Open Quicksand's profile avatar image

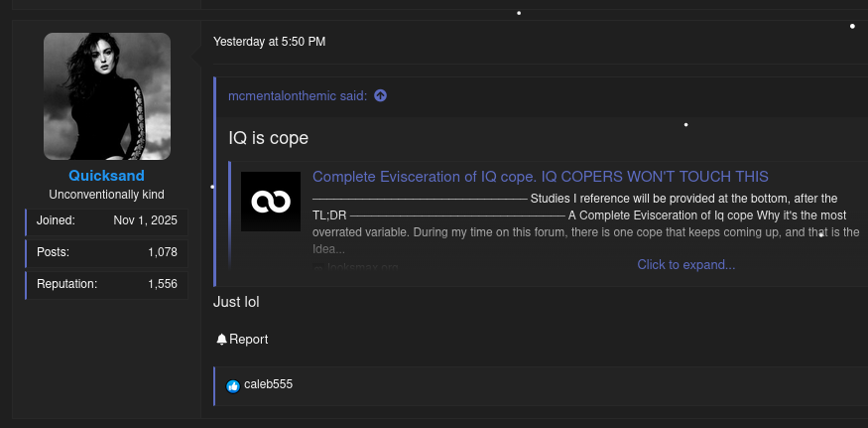(107, 96)
